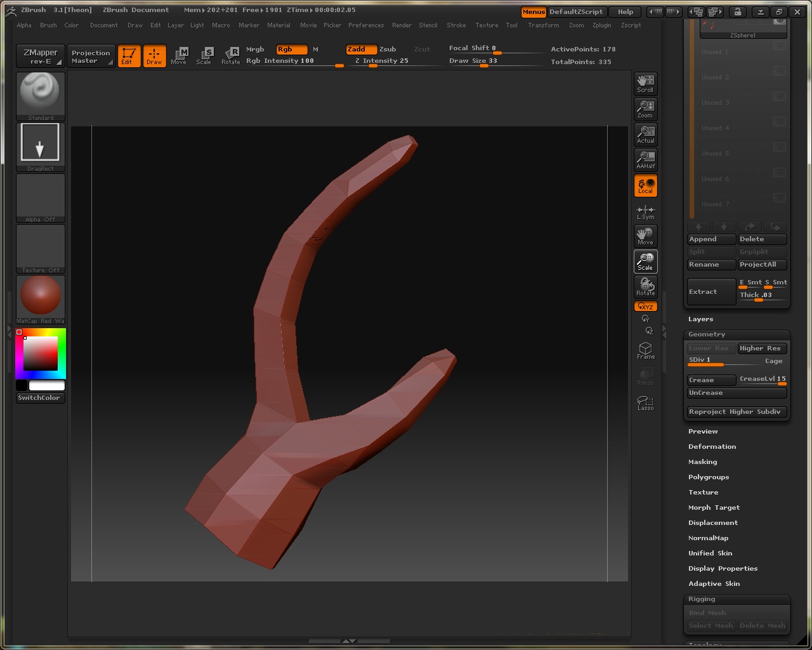Toggle Local transformations button
The height and width of the screenshot is (650, 812).
[645, 185]
